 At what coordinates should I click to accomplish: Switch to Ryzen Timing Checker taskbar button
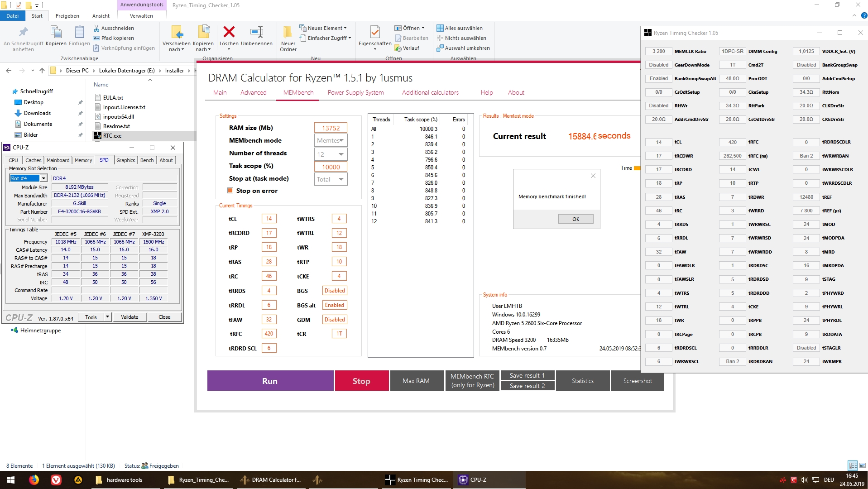(x=417, y=480)
